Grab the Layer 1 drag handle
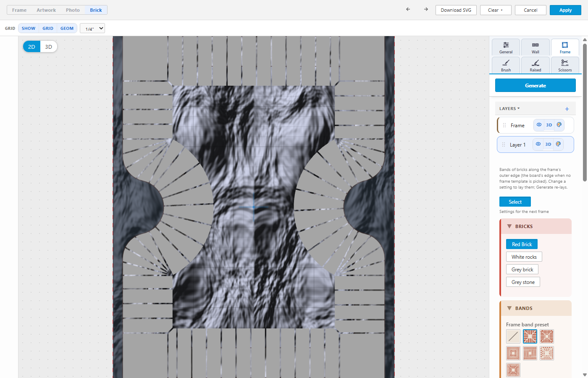The image size is (588, 378). click(504, 144)
